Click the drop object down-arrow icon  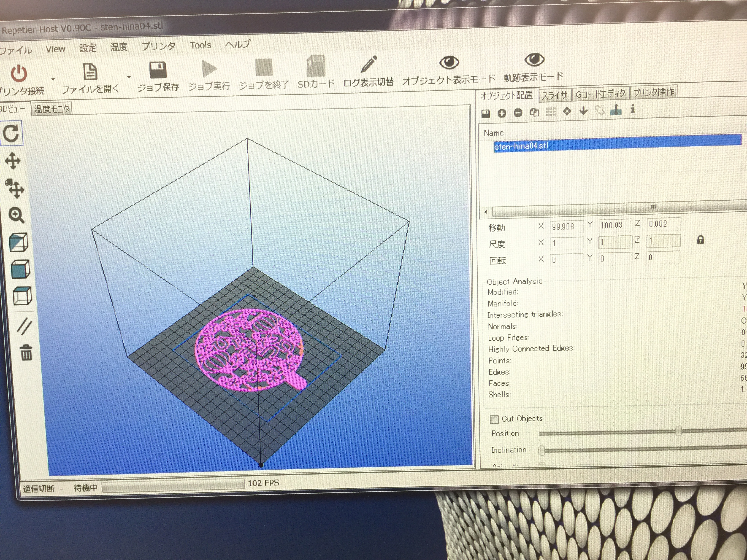[583, 110]
